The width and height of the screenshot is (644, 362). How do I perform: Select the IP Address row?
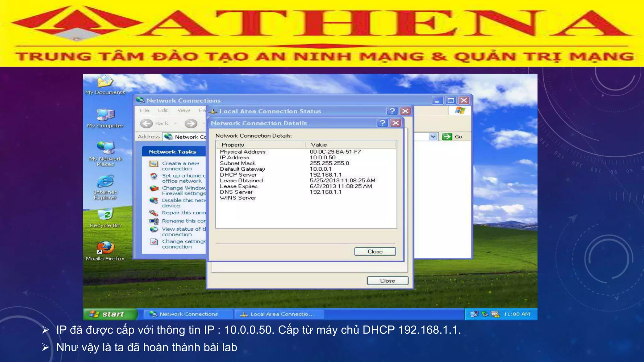point(306,157)
